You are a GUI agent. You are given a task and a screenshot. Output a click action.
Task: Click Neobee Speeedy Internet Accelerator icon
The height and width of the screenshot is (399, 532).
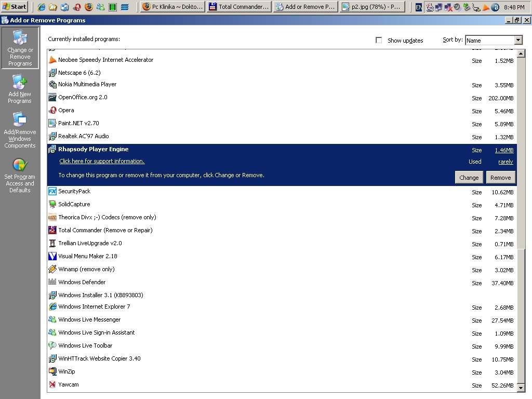pyautogui.click(x=52, y=60)
